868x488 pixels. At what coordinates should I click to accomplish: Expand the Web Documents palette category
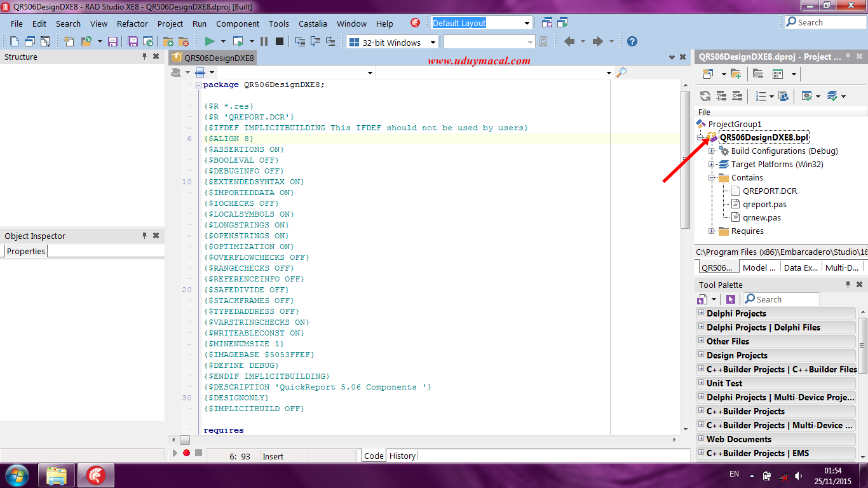tap(702, 439)
